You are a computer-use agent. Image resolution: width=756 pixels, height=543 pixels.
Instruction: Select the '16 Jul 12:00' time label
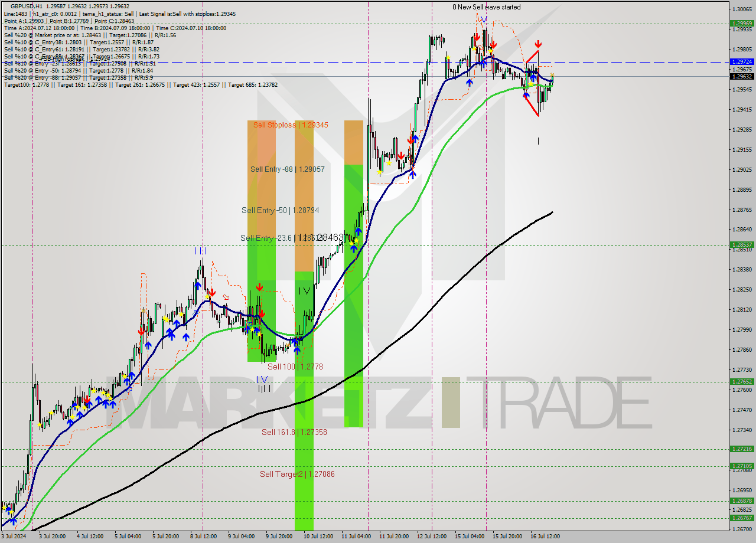pos(545,537)
